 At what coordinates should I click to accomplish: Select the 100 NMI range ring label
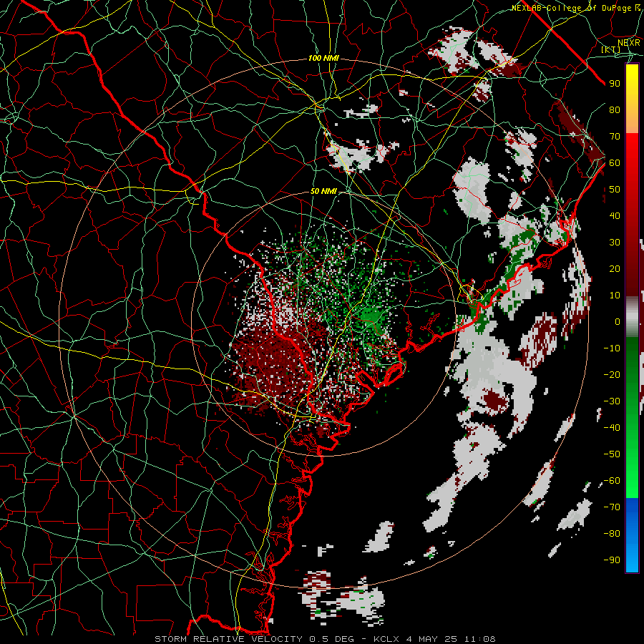pos(323,59)
